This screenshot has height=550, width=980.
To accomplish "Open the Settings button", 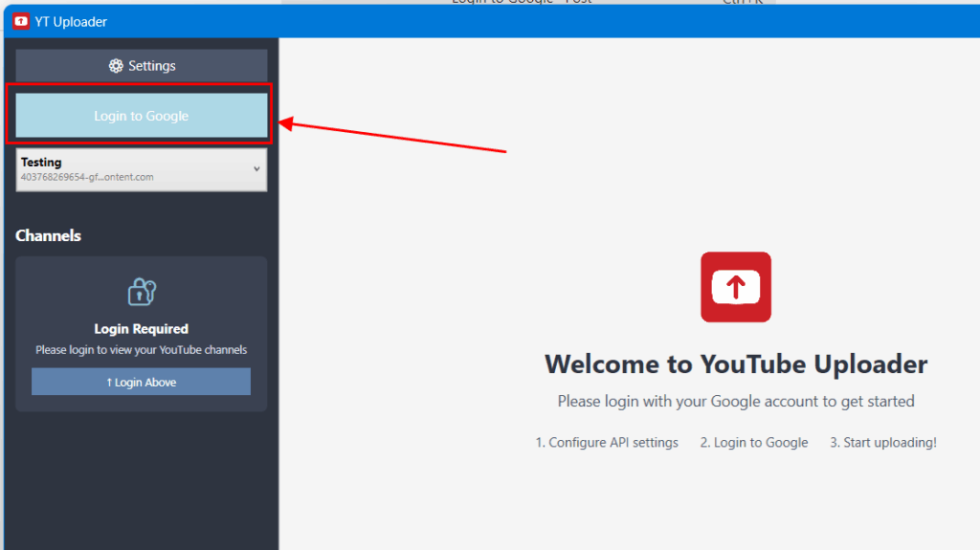I will (142, 66).
